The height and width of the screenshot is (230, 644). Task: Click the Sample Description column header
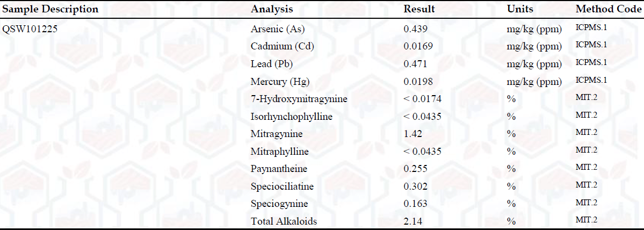point(50,9)
